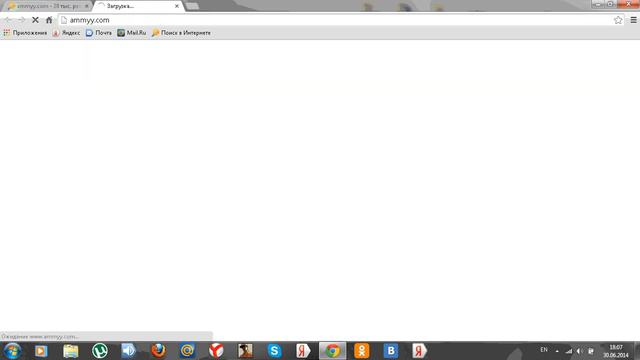This screenshot has width=640, height=360.
Task: Open the browser home page
Action: pos(49,20)
